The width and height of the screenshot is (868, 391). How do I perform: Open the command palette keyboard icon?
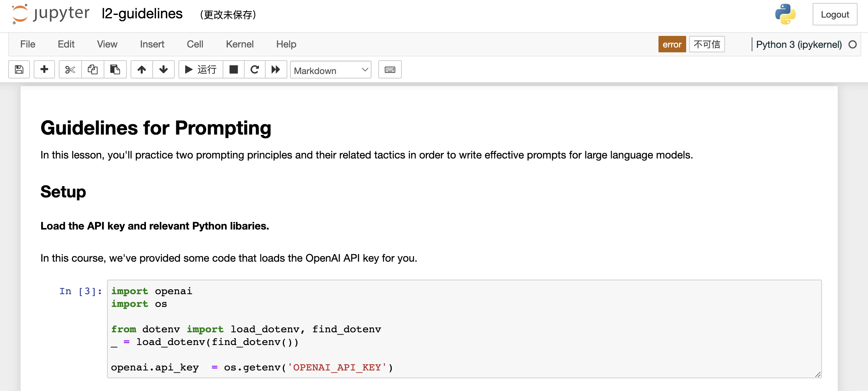390,70
